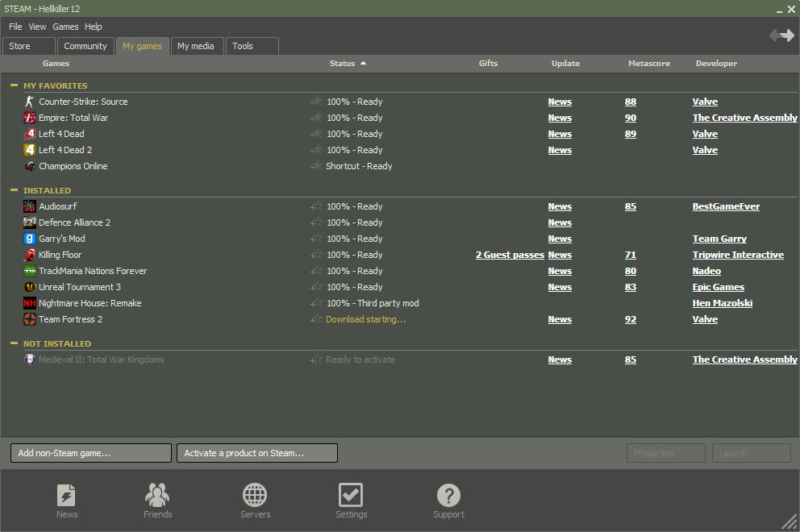Click the Add non-Steam game button

(x=91, y=453)
